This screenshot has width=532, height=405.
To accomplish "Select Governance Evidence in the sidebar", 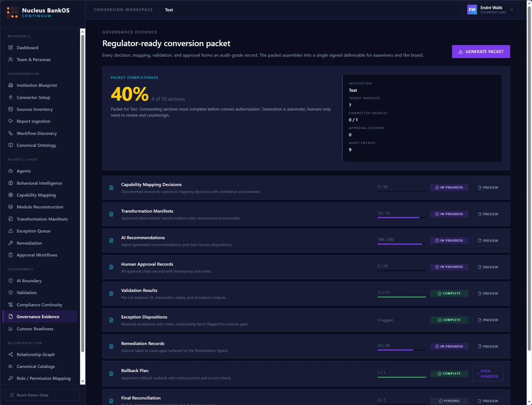I will (x=40, y=317).
